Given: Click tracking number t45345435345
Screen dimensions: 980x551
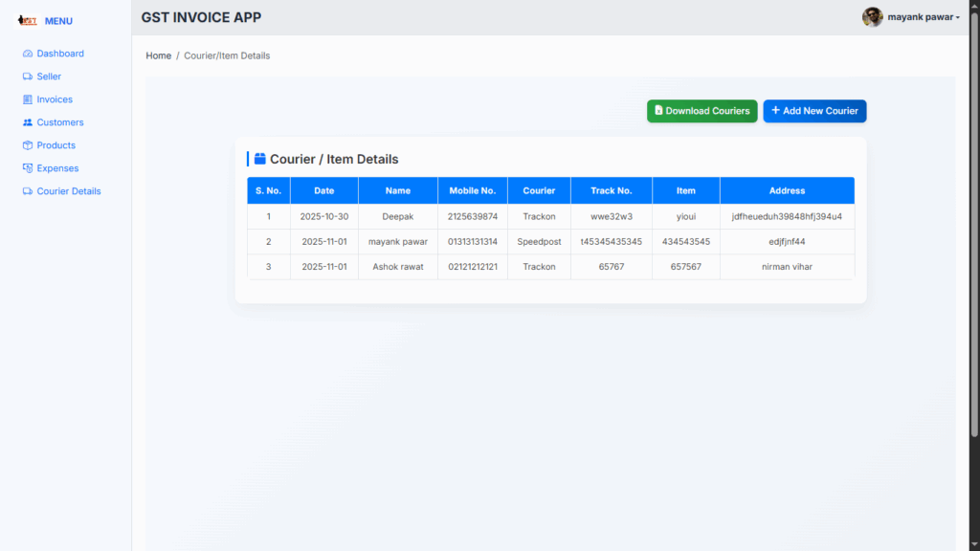Looking at the screenshot, I should pos(611,241).
